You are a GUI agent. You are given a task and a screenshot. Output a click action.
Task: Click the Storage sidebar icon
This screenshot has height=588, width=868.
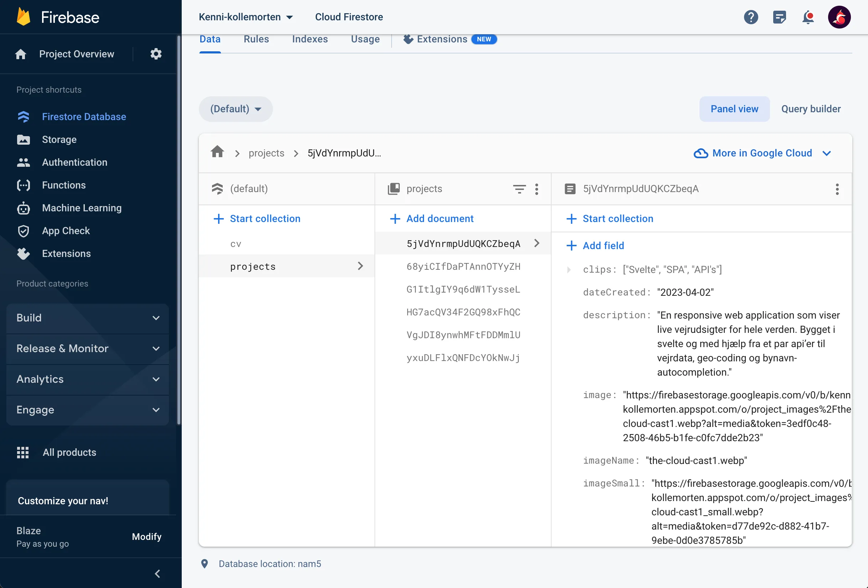click(x=24, y=140)
